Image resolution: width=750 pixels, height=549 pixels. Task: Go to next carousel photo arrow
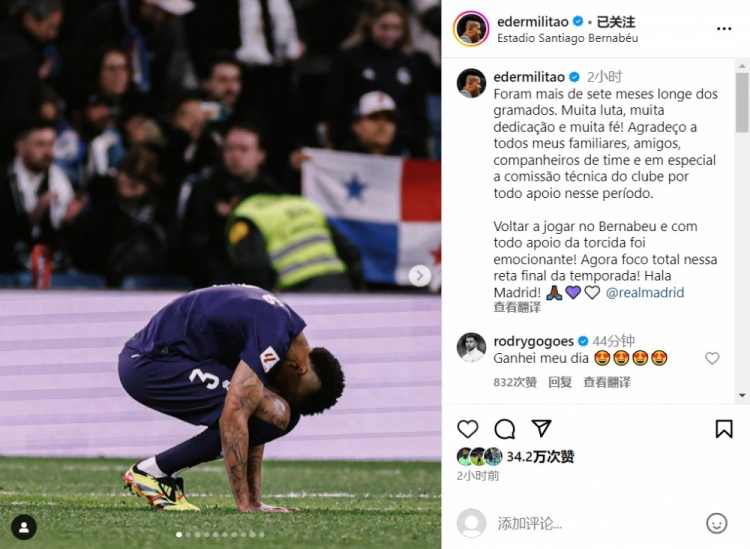coord(419,275)
